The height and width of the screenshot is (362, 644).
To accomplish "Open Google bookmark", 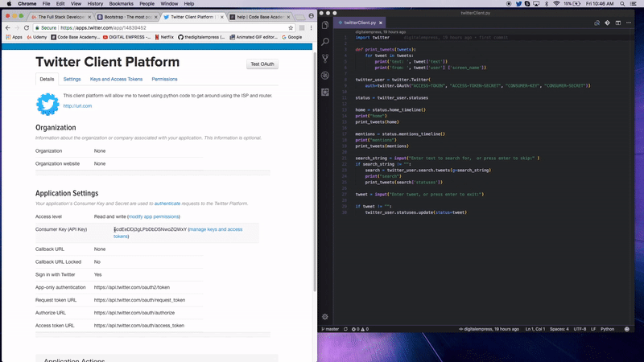I will click(x=291, y=37).
